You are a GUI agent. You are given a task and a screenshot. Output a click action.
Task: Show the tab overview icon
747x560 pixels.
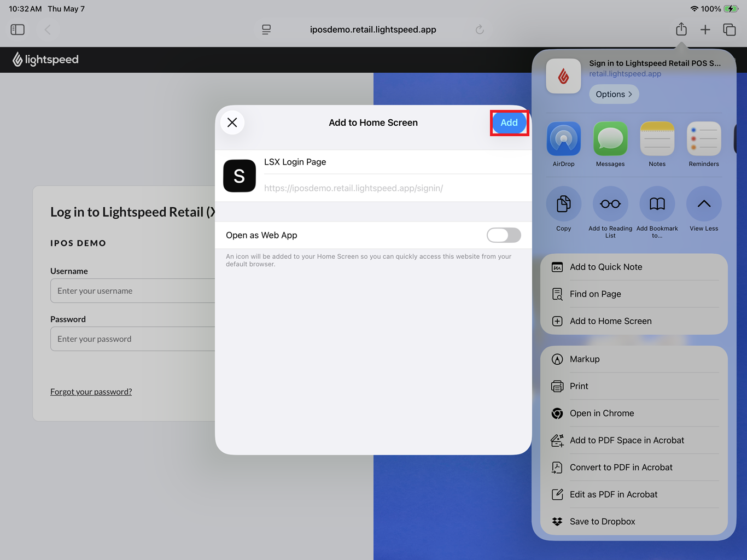730,30
